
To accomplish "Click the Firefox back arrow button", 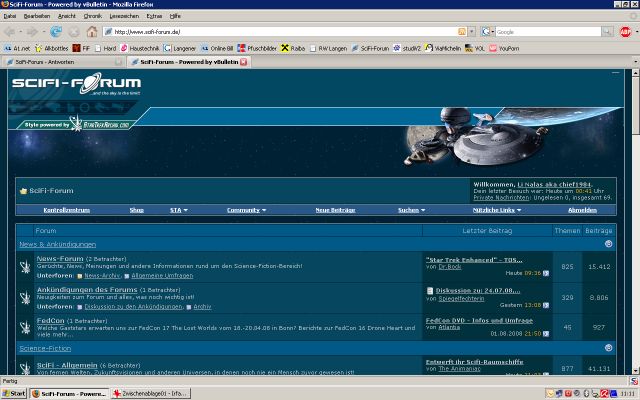I will [x=10, y=31].
